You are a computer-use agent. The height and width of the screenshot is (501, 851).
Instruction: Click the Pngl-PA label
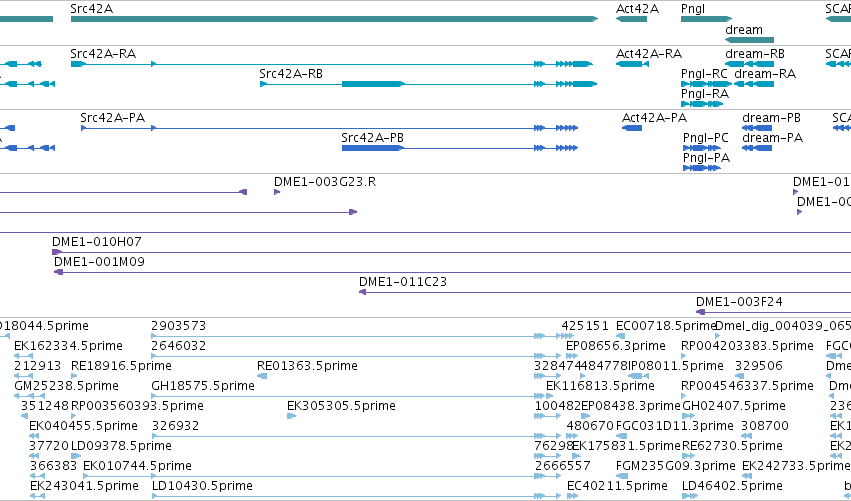[x=706, y=158]
